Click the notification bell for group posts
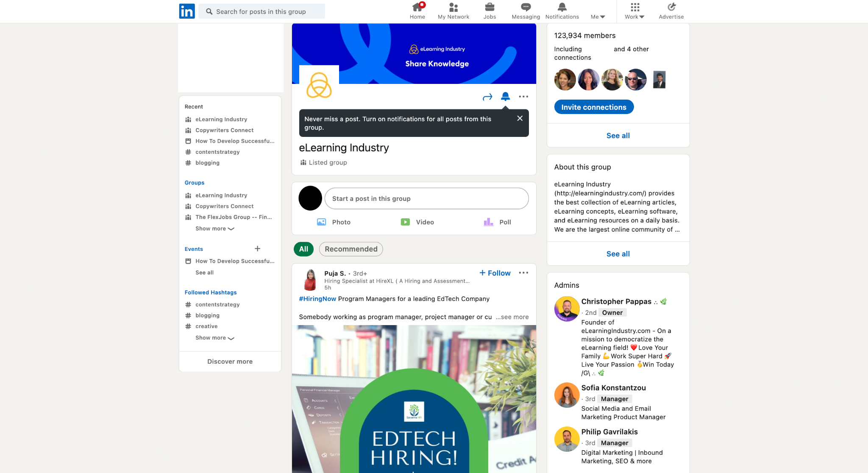 pyautogui.click(x=505, y=97)
